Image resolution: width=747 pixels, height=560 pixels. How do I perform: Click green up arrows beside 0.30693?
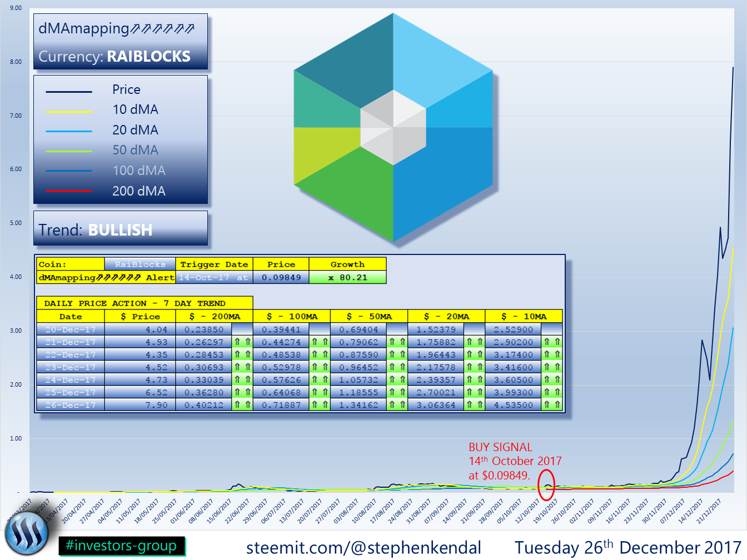click(x=242, y=367)
